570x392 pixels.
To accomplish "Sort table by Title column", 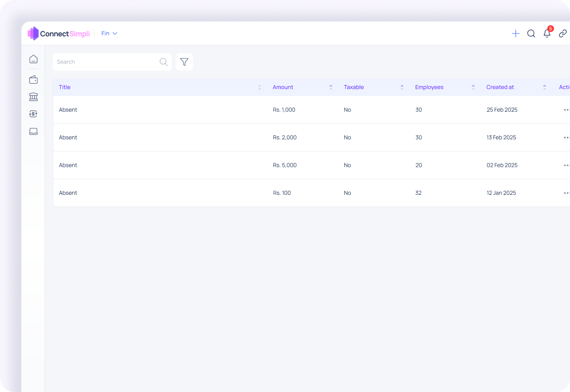I will coord(259,87).
